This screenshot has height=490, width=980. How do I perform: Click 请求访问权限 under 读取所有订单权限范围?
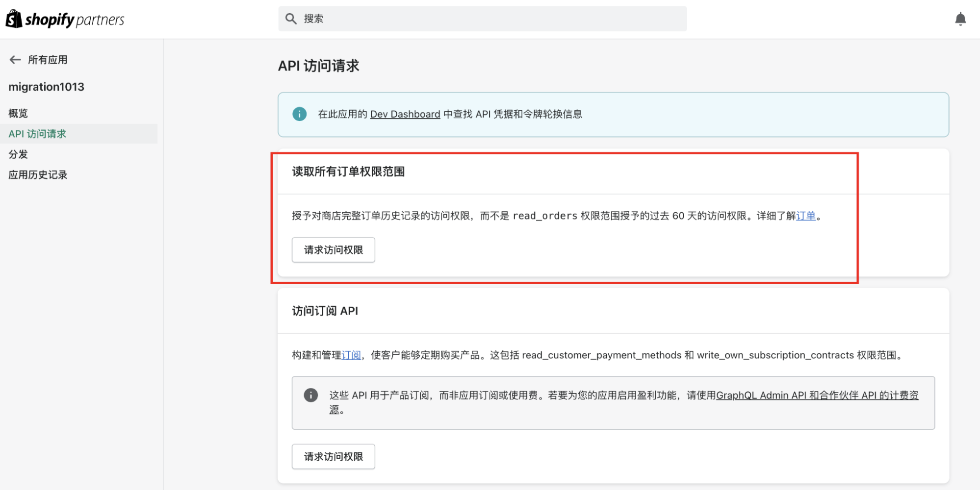[334, 250]
